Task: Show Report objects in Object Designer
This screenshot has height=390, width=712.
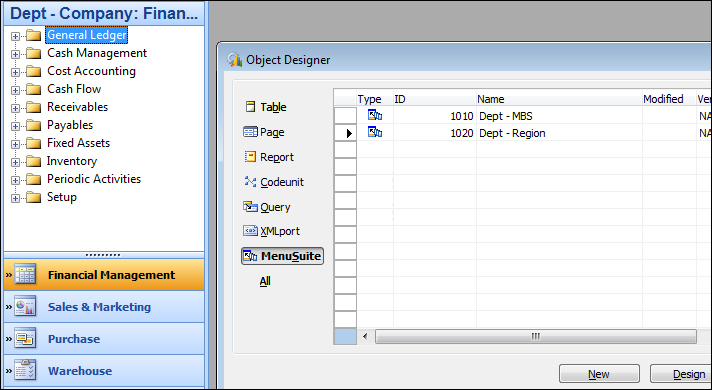Action: click(x=269, y=157)
